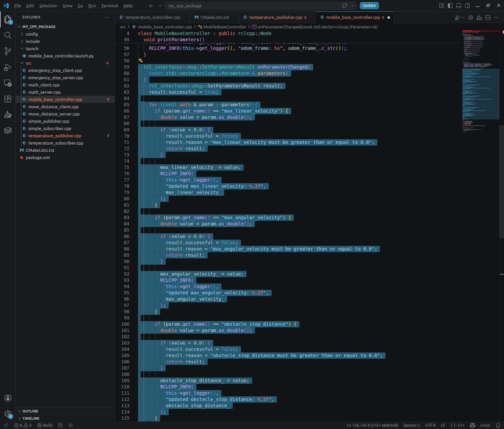Viewport: 504px width, 429px height.
Task: Change indentation via Spaces: 2
Action: click(411, 425)
